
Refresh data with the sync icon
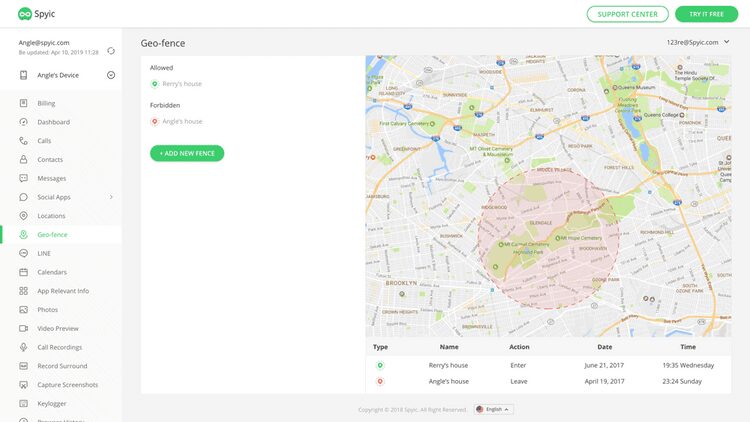tap(111, 51)
